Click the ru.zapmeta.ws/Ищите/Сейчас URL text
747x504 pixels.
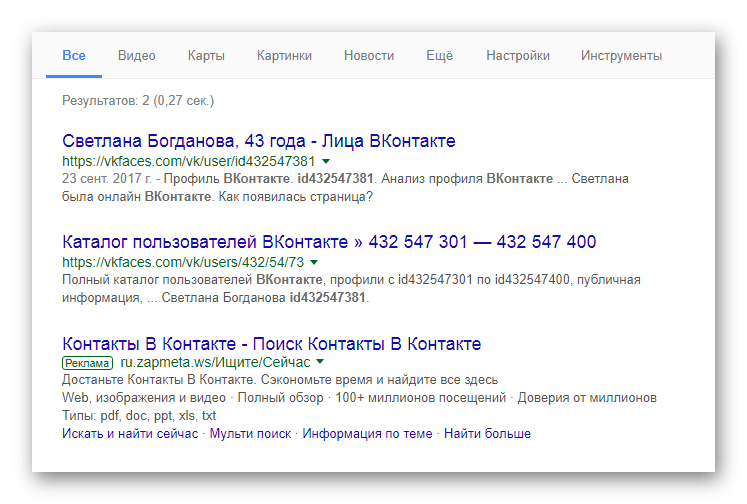click(215, 363)
